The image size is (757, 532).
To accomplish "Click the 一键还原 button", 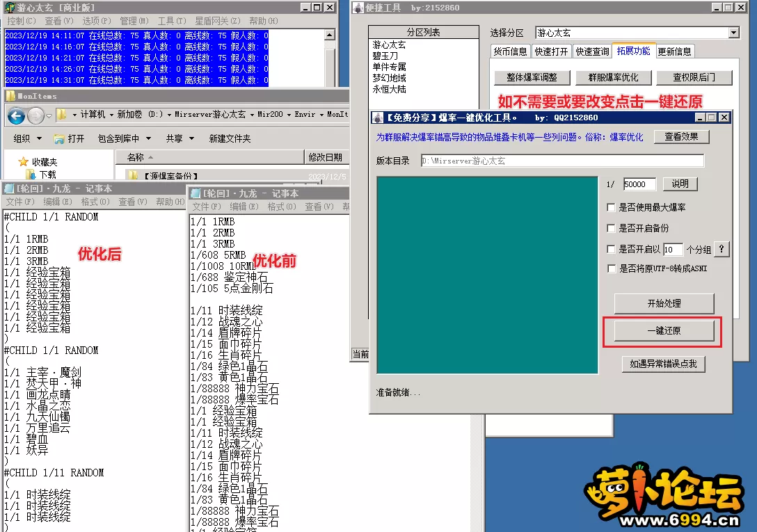I will 664,331.
